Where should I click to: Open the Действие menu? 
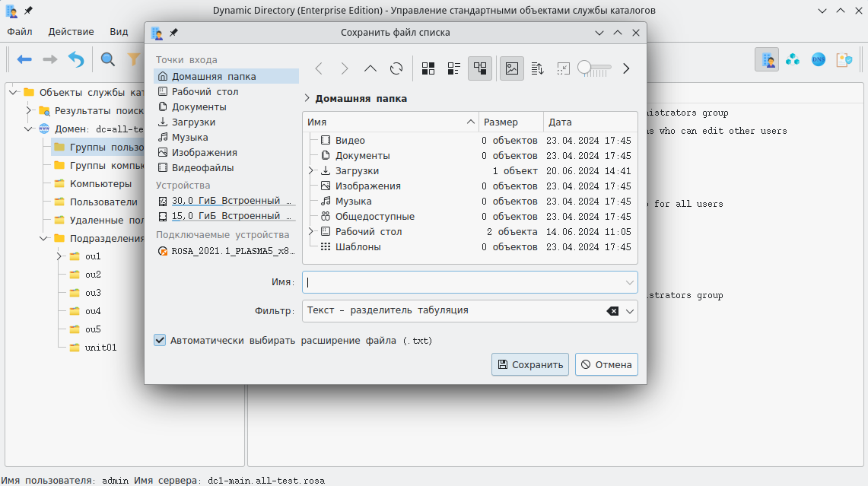pos(71,32)
